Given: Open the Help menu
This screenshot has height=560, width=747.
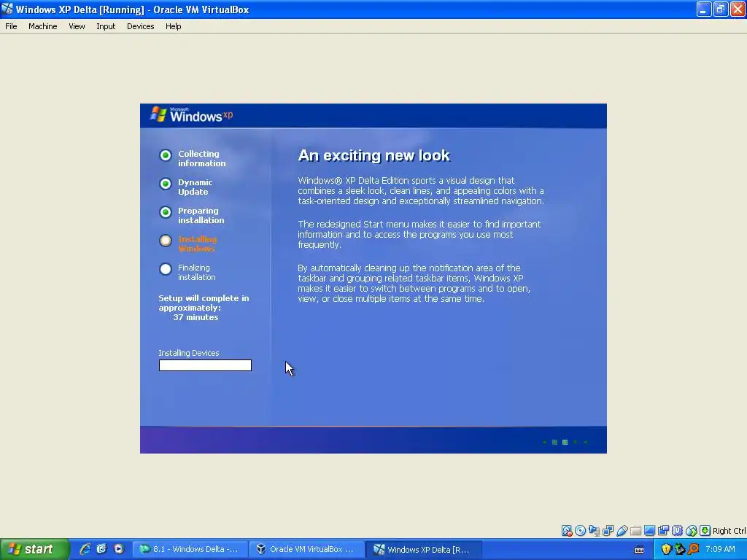Looking at the screenshot, I should 174,26.
